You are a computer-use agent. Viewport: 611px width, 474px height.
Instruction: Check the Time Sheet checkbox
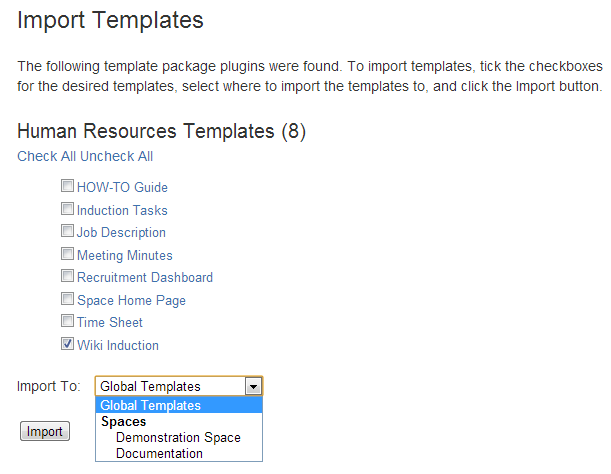(67, 321)
